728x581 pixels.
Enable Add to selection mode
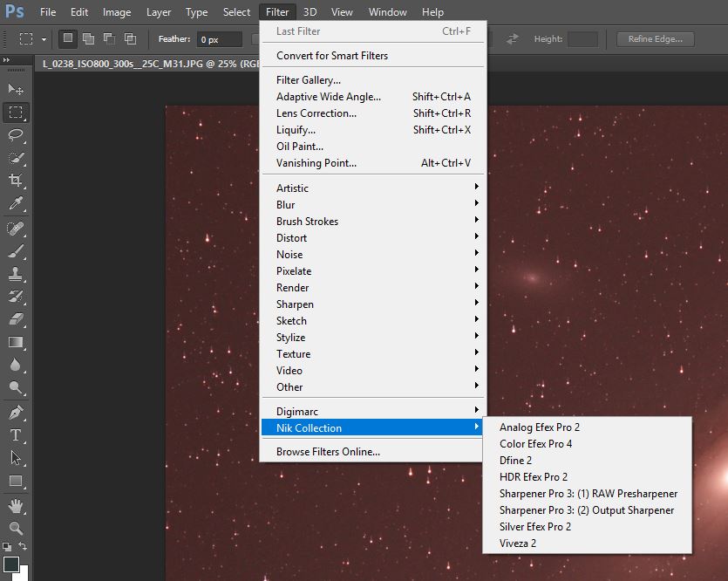88,39
